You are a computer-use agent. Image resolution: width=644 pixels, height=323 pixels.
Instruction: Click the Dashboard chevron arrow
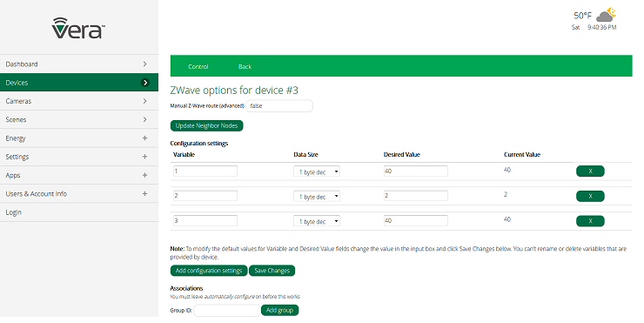point(145,64)
